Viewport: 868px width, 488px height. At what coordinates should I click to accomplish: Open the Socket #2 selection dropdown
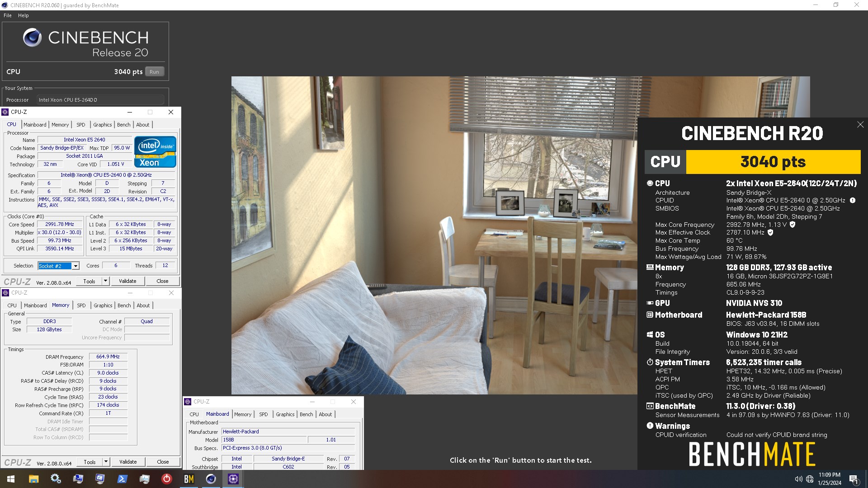(x=75, y=266)
